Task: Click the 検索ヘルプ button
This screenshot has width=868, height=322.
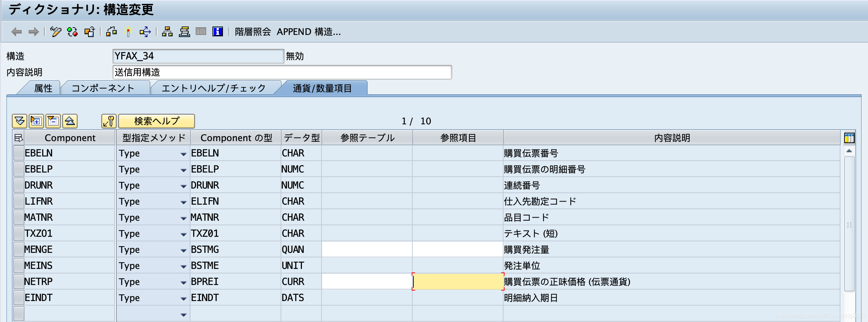Action: pyautogui.click(x=157, y=121)
